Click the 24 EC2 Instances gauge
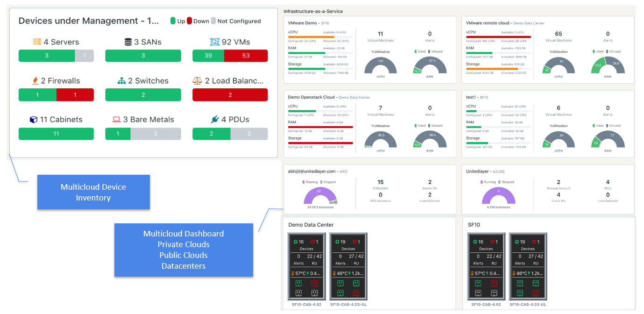Screen dimensions: 644x314 pos(320,195)
